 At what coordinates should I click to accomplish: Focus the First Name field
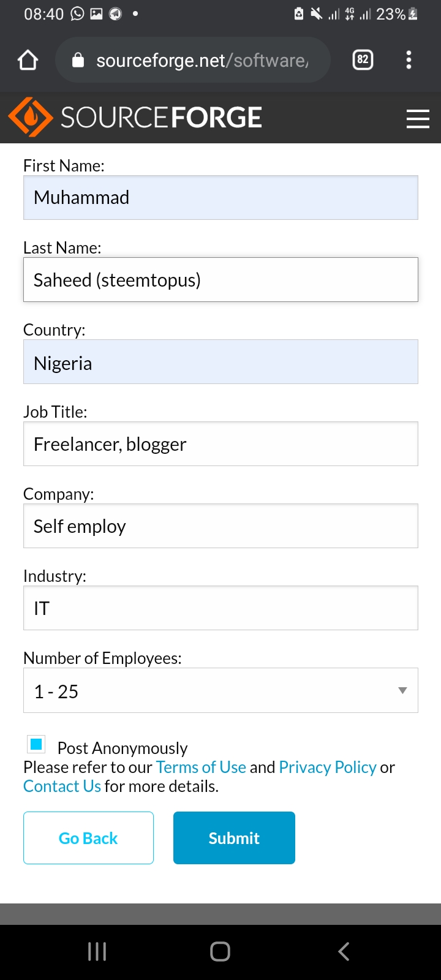pyautogui.click(x=221, y=198)
